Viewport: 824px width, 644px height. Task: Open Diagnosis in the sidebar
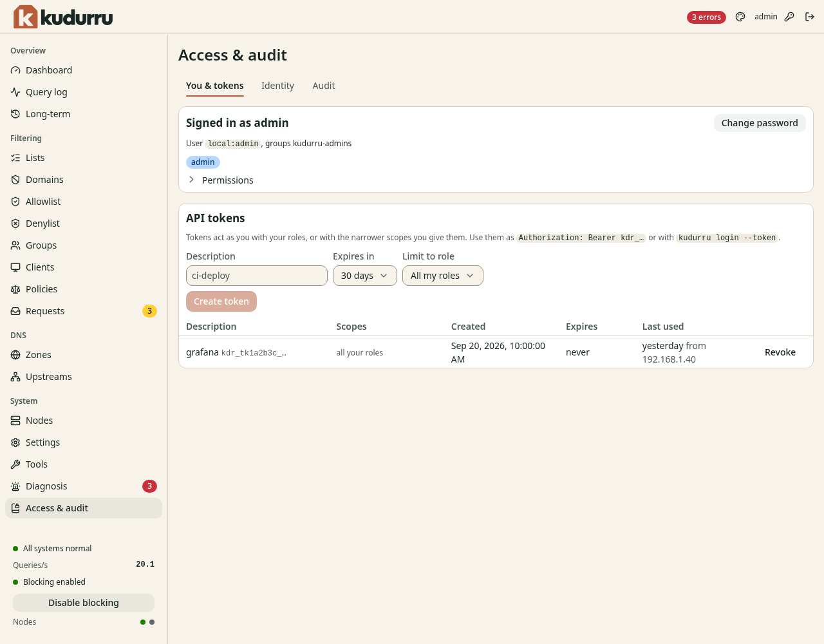click(84, 486)
